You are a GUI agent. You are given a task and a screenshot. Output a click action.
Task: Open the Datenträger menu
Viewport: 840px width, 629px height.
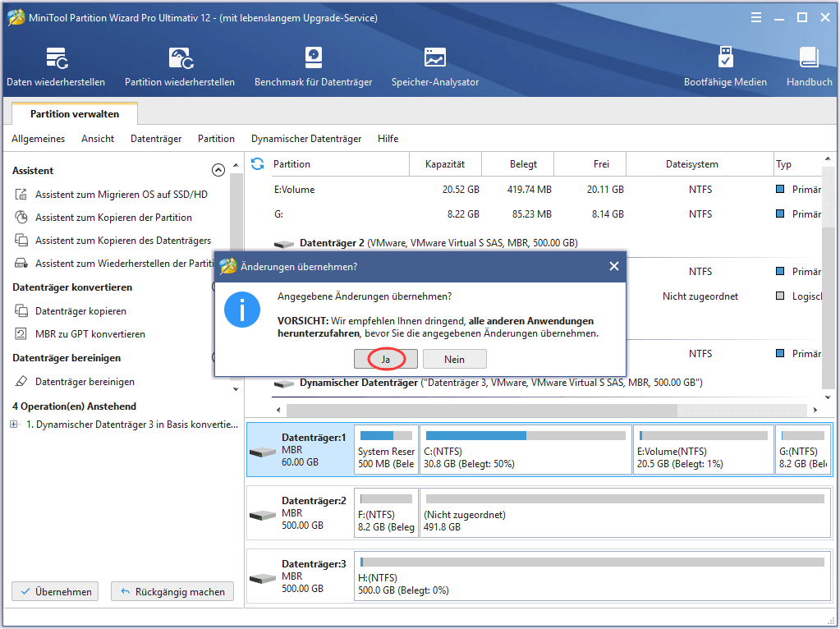155,139
